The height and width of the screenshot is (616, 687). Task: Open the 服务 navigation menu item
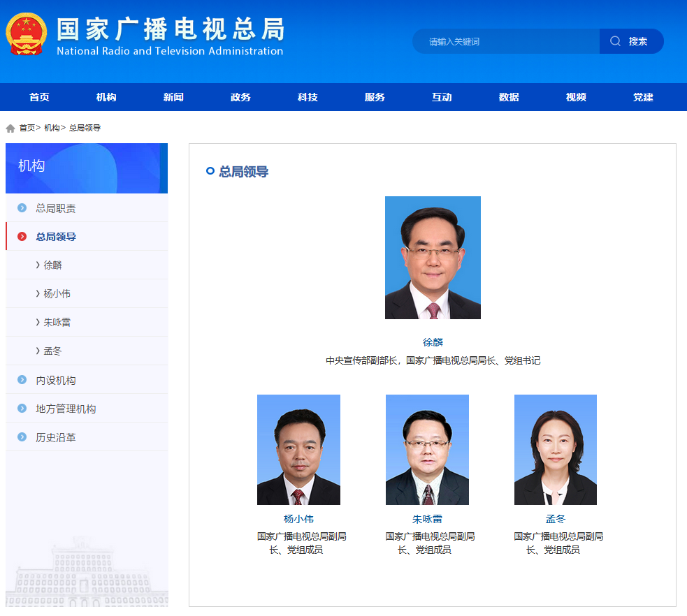coord(374,97)
